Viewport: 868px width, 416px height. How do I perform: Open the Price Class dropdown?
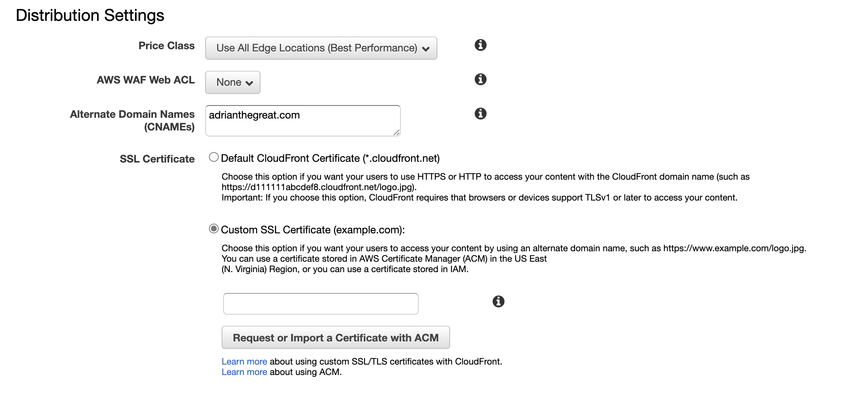point(321,48)
